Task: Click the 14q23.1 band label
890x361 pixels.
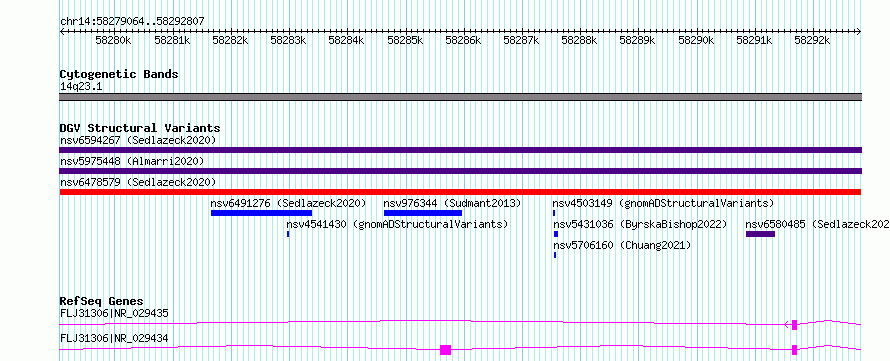Action: (x=81, y=87)
